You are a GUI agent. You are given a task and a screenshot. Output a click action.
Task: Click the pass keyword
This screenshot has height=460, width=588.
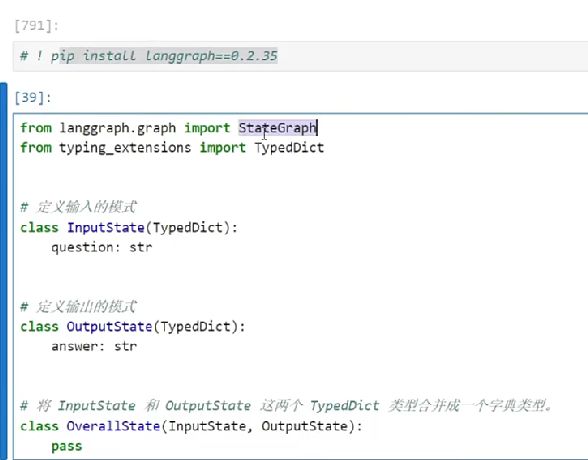pyautogui.click(x=66, y=446)
